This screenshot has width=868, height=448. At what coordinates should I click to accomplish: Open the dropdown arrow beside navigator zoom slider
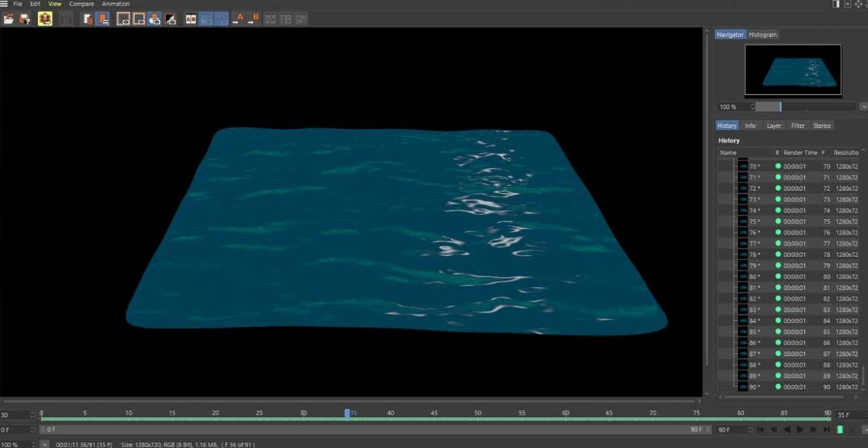tap(863, 107)
